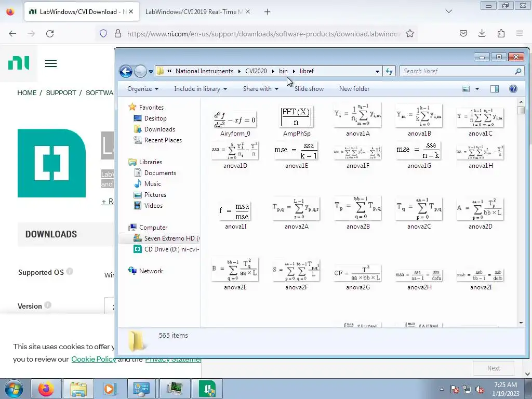Select Downloads in navigation pane
Screen dimensions: 532x399
pyautogui.click(x=155, y=129)
